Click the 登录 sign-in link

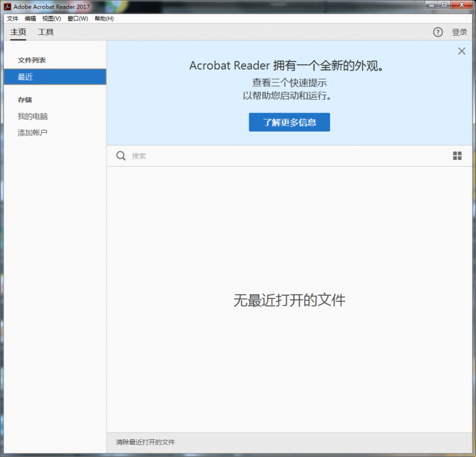pyautogui.click(x=459, y=32)
